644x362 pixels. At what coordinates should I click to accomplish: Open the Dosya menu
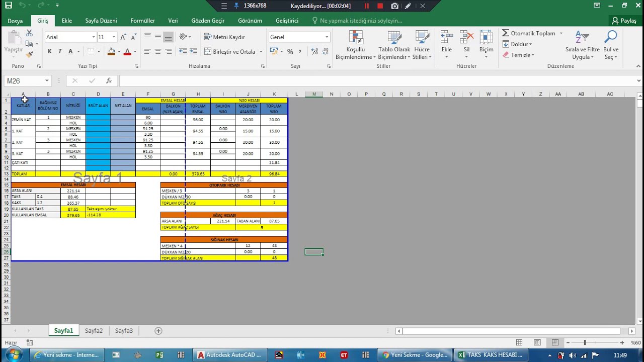click(15, 21)
